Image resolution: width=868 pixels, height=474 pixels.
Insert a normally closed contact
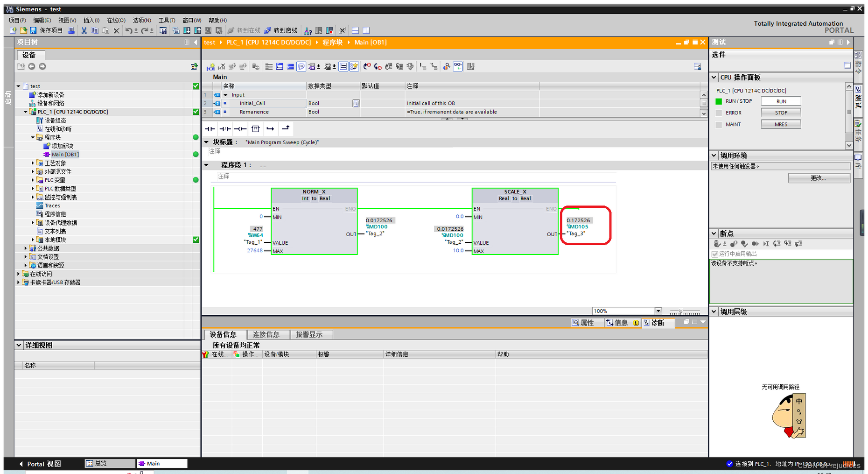click(x=225, y=128)
